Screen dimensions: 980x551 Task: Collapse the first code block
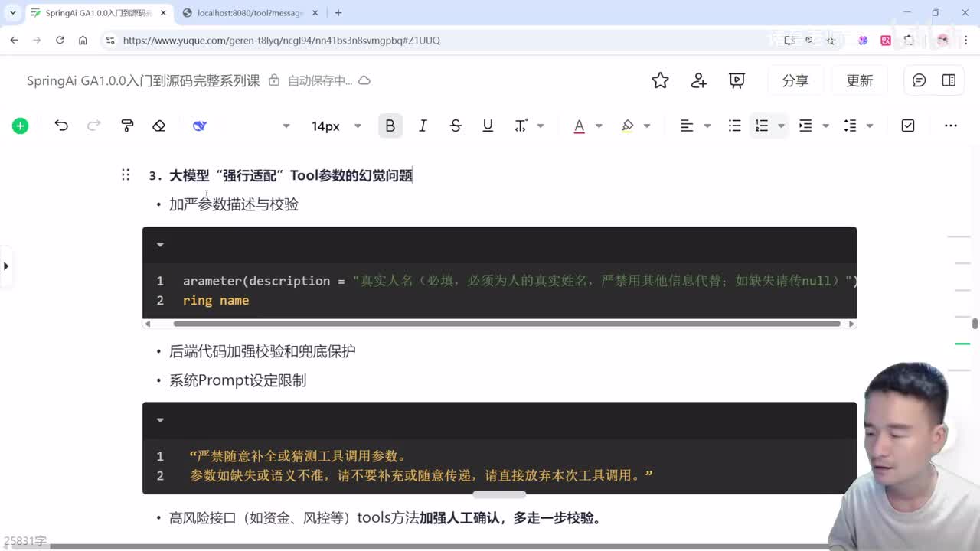point(160,245)
